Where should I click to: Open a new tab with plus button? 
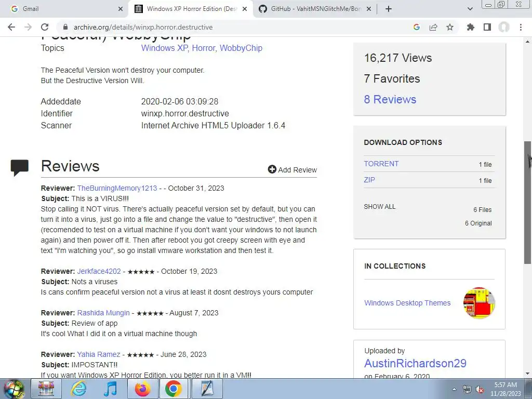tap(389, 9)
